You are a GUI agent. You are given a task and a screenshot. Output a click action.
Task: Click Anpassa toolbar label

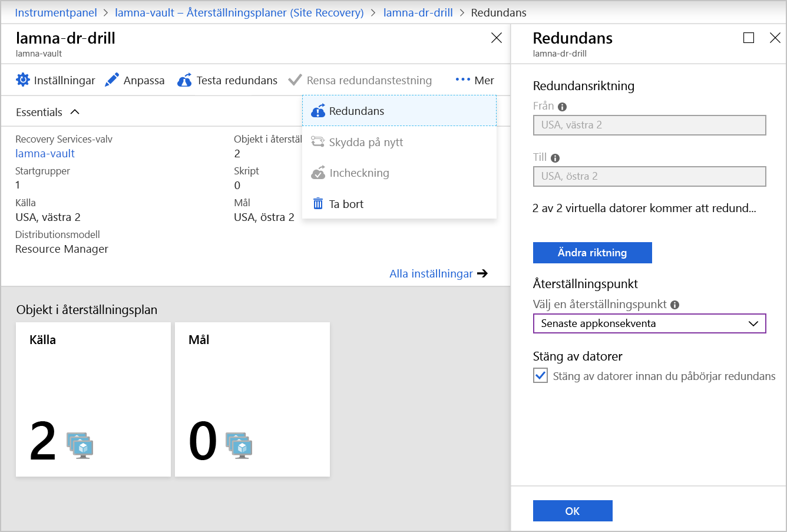[x=144, y=80]
